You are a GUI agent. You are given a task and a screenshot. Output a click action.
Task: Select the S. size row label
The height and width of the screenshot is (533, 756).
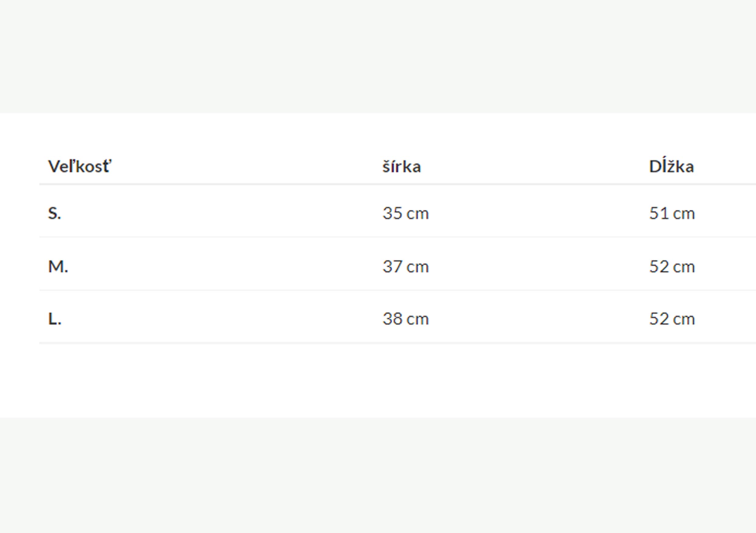pos(54,213)
